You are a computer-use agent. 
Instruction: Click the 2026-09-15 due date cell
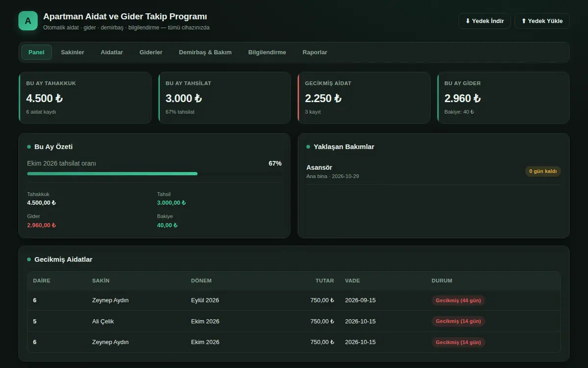[360, 300]
